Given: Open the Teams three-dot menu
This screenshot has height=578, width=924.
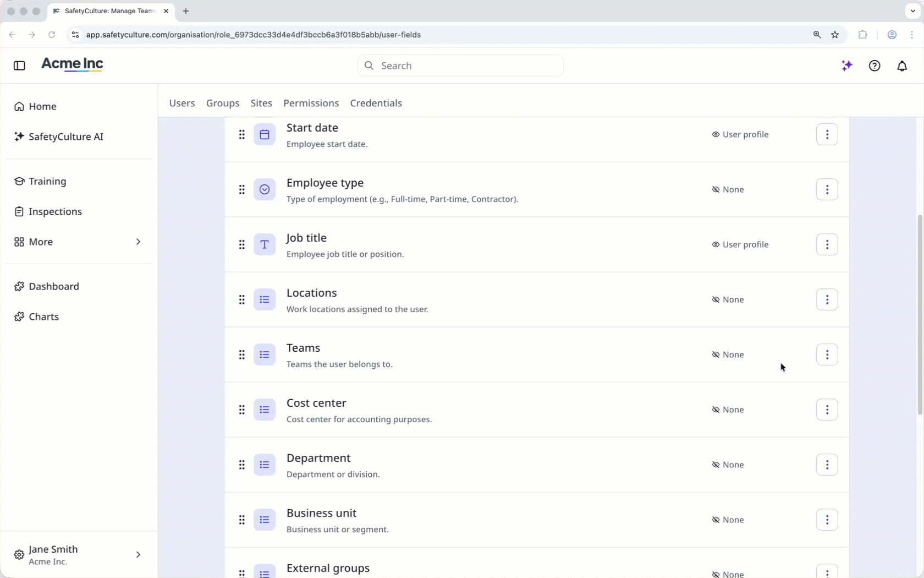Looking at the screenshot, I should [827, 355].
